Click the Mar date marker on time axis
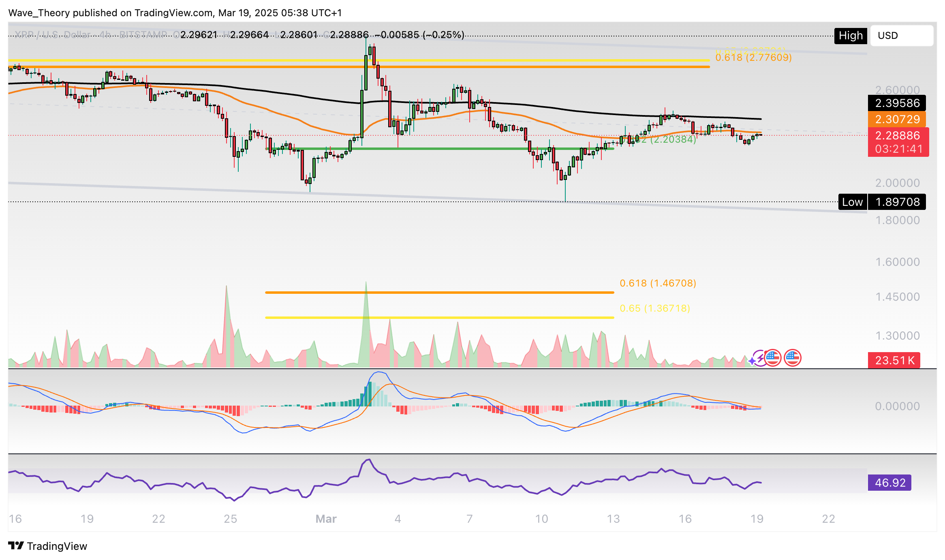The height and width of the screenshot is (560, 945). pos(326,519)
